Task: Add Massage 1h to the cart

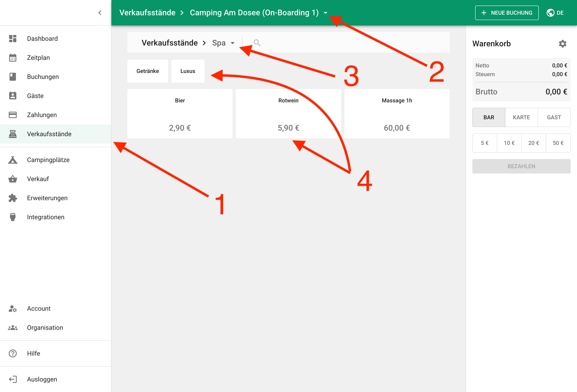Action: click(x=397, y=114)
